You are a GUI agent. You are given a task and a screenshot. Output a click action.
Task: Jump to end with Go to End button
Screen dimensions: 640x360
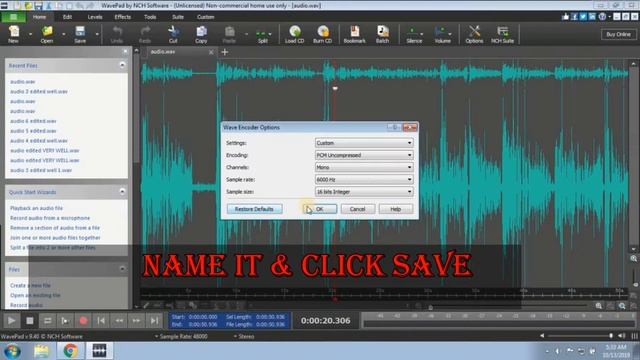pyautogui.click(x=154, y=321)
